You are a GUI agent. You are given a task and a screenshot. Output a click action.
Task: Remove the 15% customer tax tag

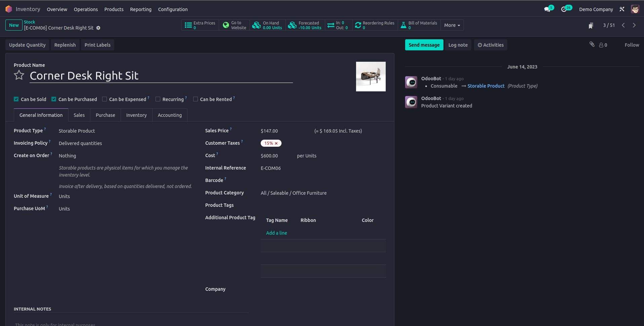pos(276,143)
